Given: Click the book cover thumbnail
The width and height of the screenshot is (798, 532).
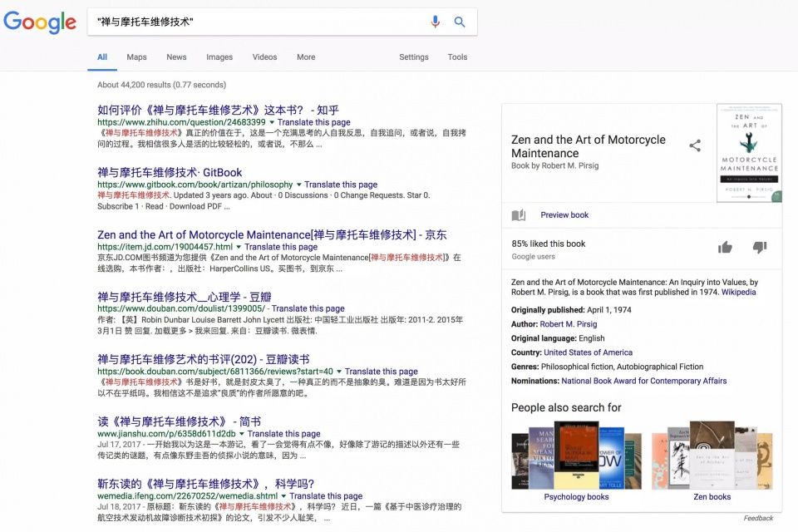Looking at the screenshot, I should [749, 153].
